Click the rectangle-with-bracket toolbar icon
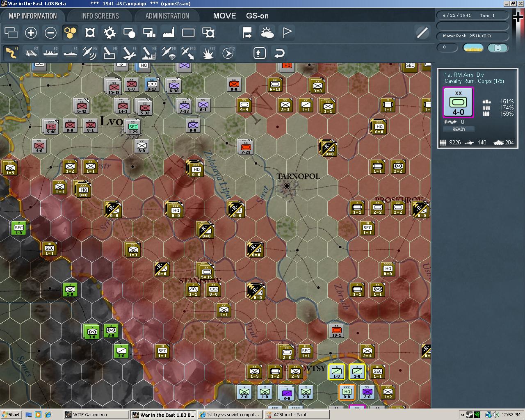Viewport: 525px width, 420px height. [x=208, y=33]
